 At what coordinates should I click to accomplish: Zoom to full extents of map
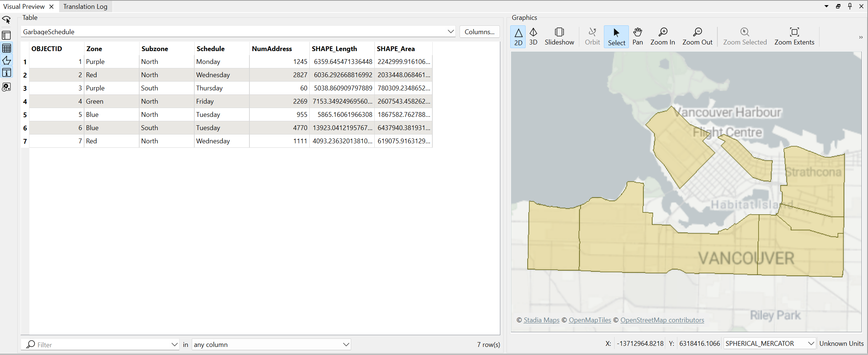(794, 37)
